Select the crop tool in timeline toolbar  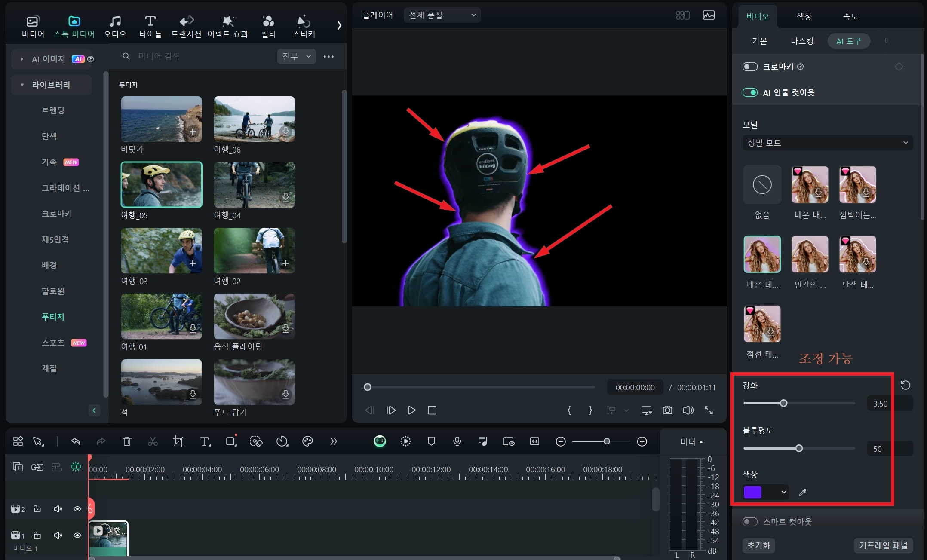point(178,441)
